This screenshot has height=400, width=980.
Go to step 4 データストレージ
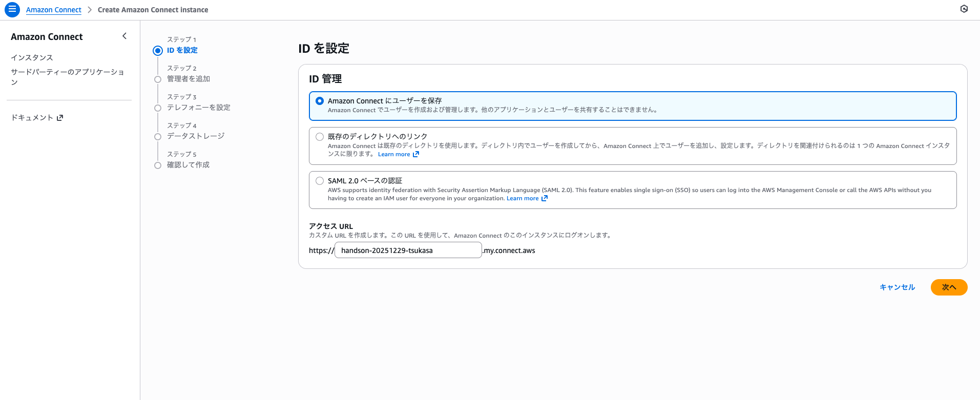click(196, 136)
